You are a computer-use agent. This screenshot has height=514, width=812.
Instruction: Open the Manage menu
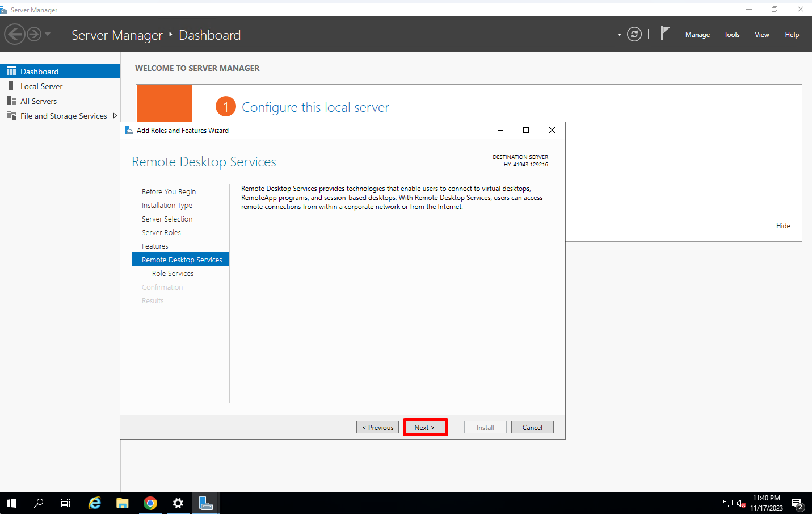[697, 34]
